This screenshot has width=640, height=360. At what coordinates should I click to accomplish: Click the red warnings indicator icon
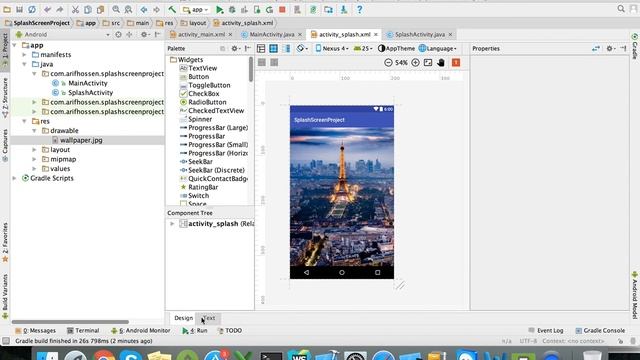[456, 62]
